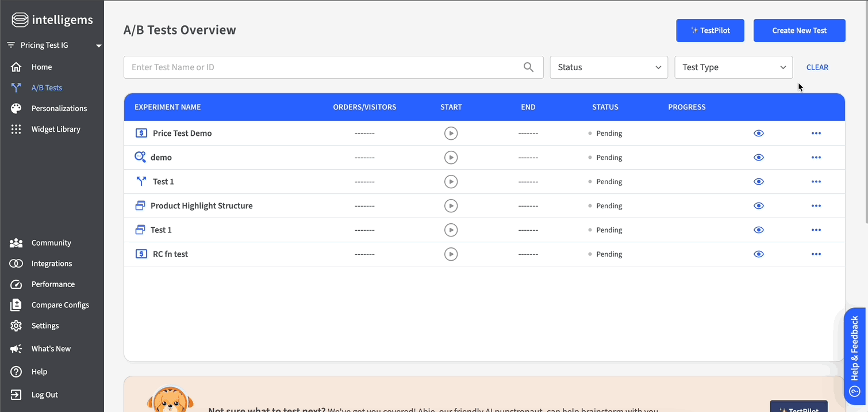Open Widget Library menu item
The height and width of the screenshot is (412, 868).
tap(56, 129)
